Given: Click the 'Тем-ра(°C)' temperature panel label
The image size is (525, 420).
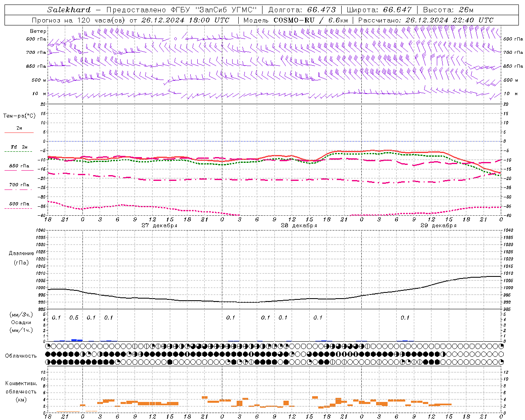Looking at the screenshot, I should click(19, 116).
